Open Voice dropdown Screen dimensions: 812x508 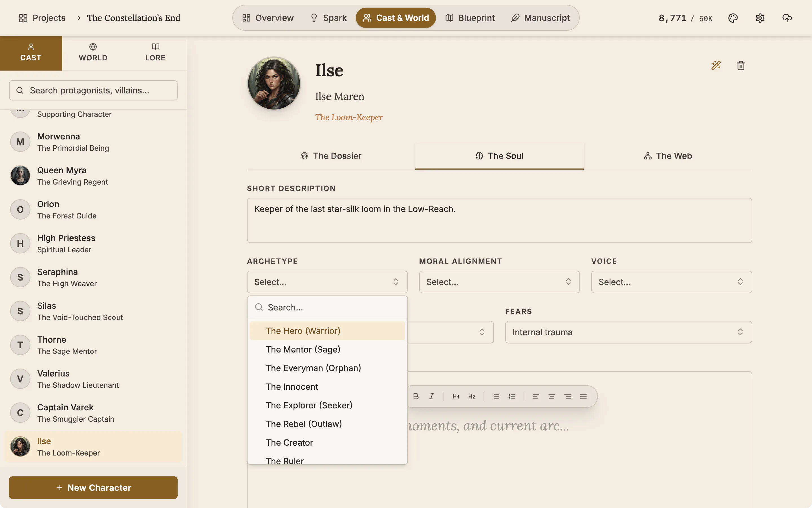(671, 282)
